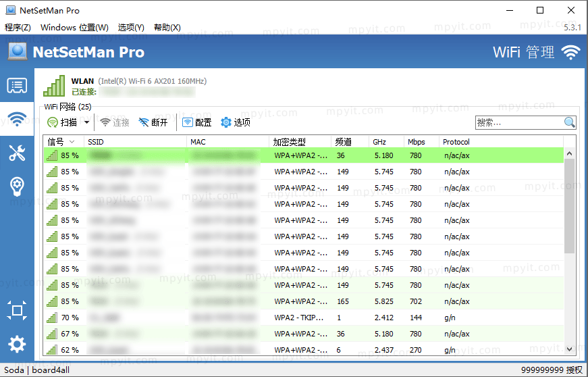588x377 pixels.
Task: Open the Windows 位置(W) menu
Action: pos(74,28)
